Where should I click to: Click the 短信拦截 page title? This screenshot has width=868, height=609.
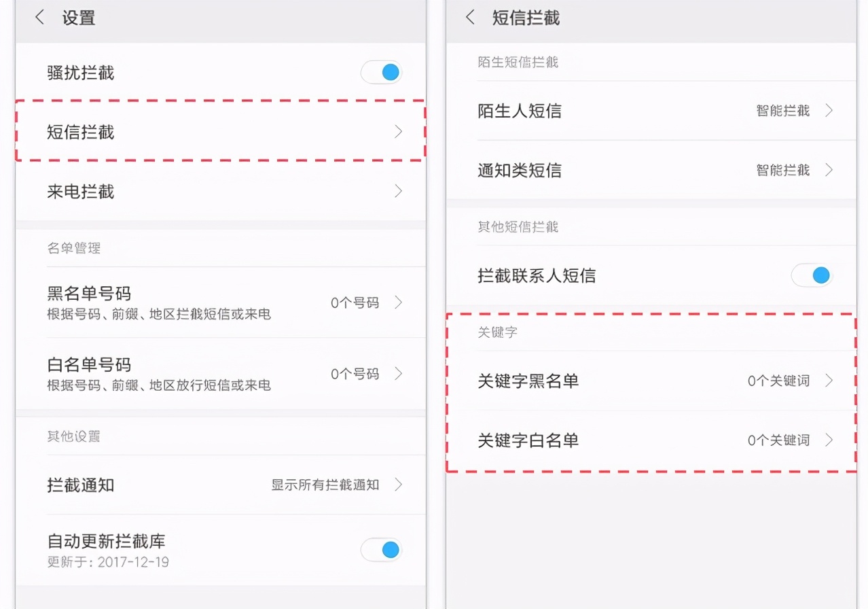[526, 18]
